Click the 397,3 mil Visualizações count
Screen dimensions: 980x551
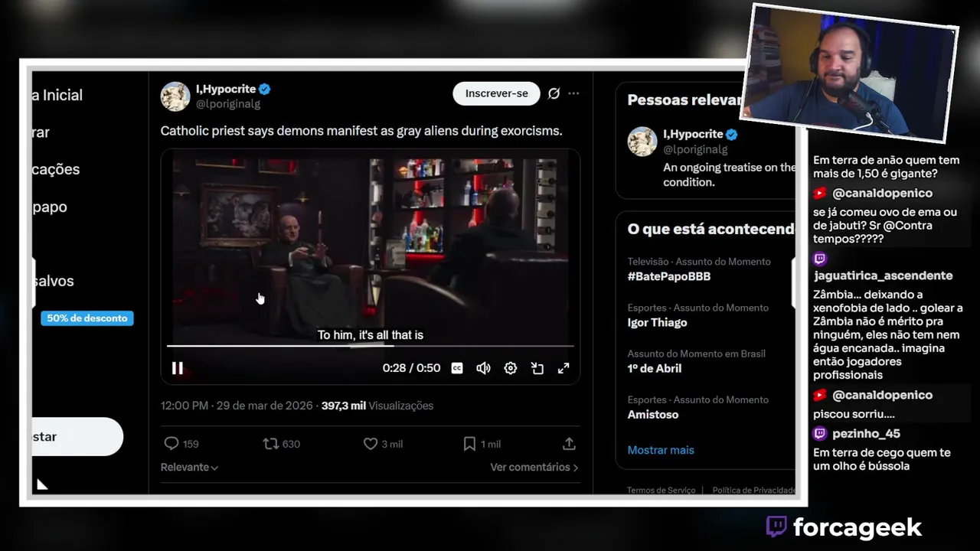(x=377, y=406)
